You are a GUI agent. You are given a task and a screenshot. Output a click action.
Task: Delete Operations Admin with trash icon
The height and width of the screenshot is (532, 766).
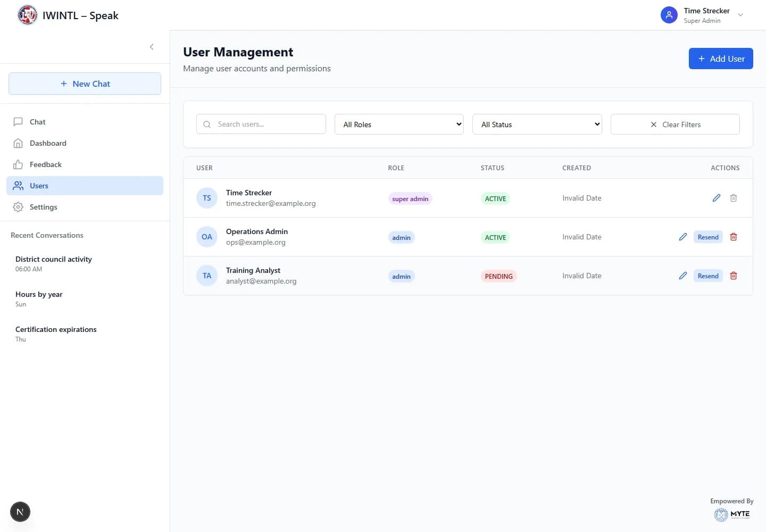[734, 237]
